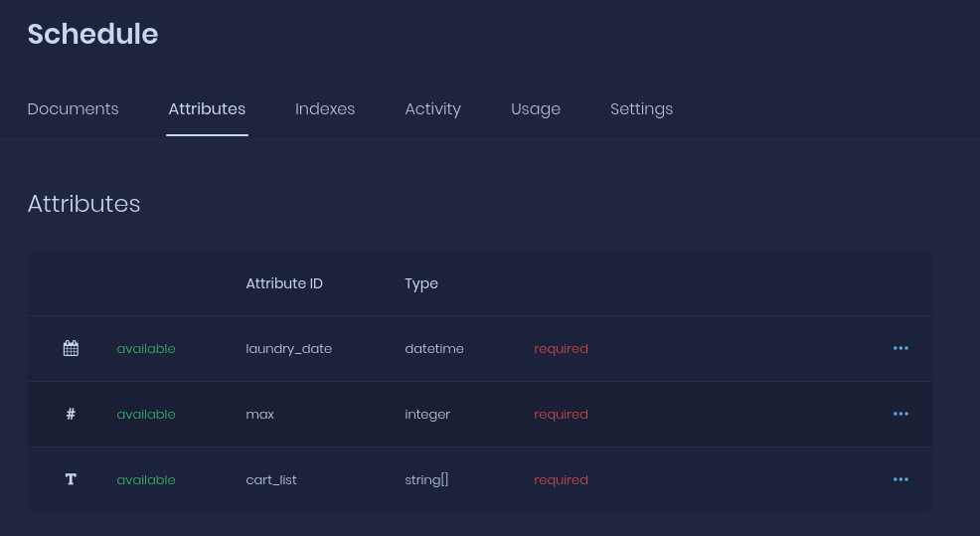View the Usage tab
The width and height of the screenshot is (980, 536).
[536, 108]
